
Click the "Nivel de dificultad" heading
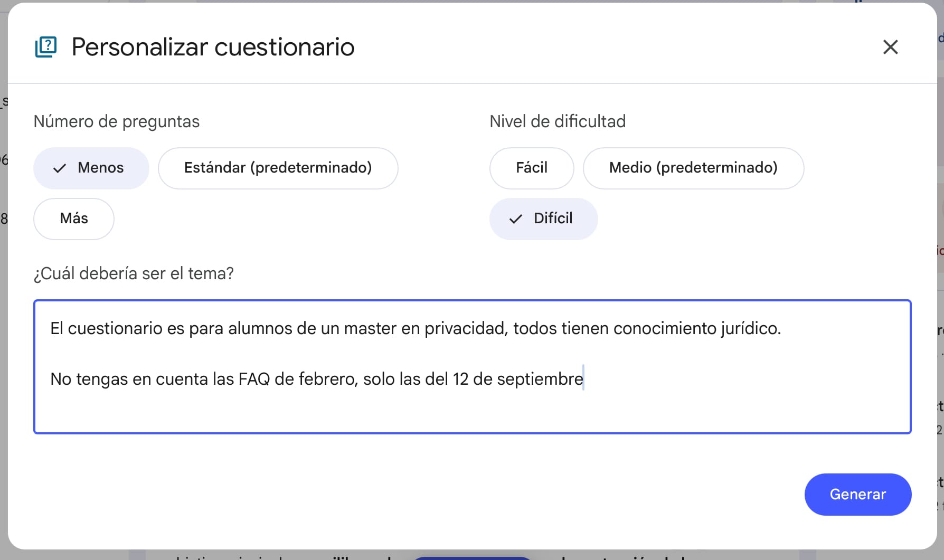tap(558, 121)
